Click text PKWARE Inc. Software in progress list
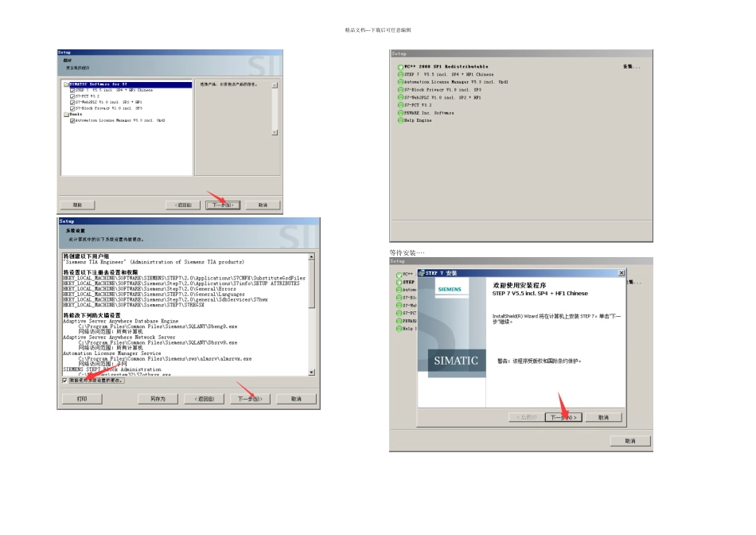 point(429,113)
